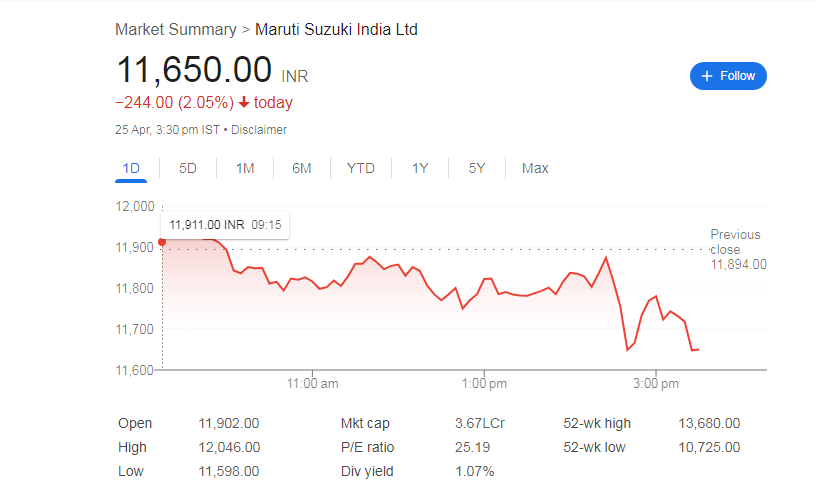Viewport: 816px width, 501px height.
Task: Select the Max range tab
Action: (535, 169)
